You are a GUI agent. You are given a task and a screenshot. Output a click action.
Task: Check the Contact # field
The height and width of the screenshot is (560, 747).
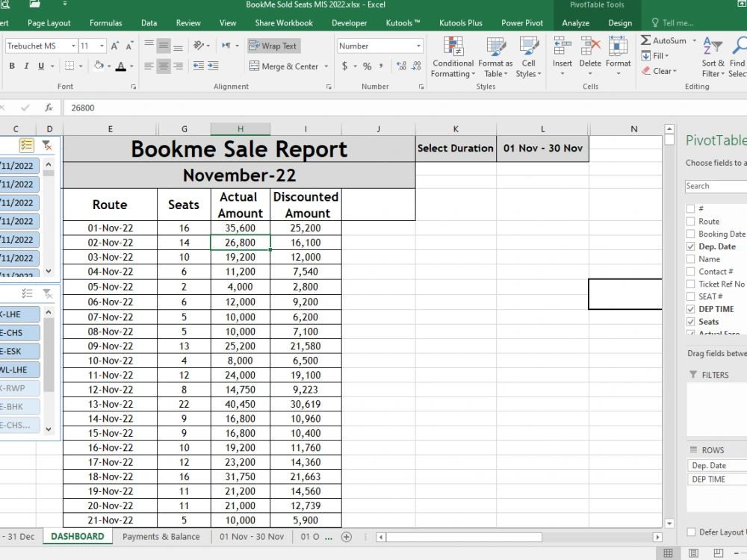pos(691,272)
